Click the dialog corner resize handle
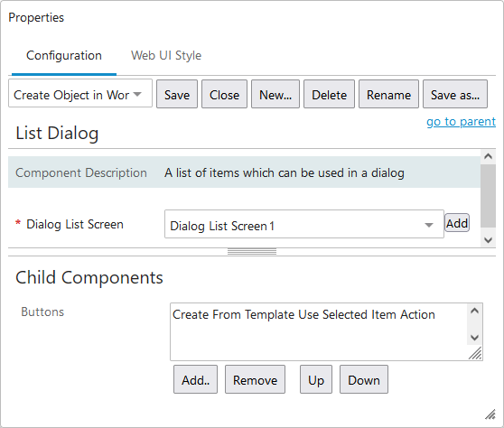The width and height of the screenshot is (504, 428). tap(490, 414)
